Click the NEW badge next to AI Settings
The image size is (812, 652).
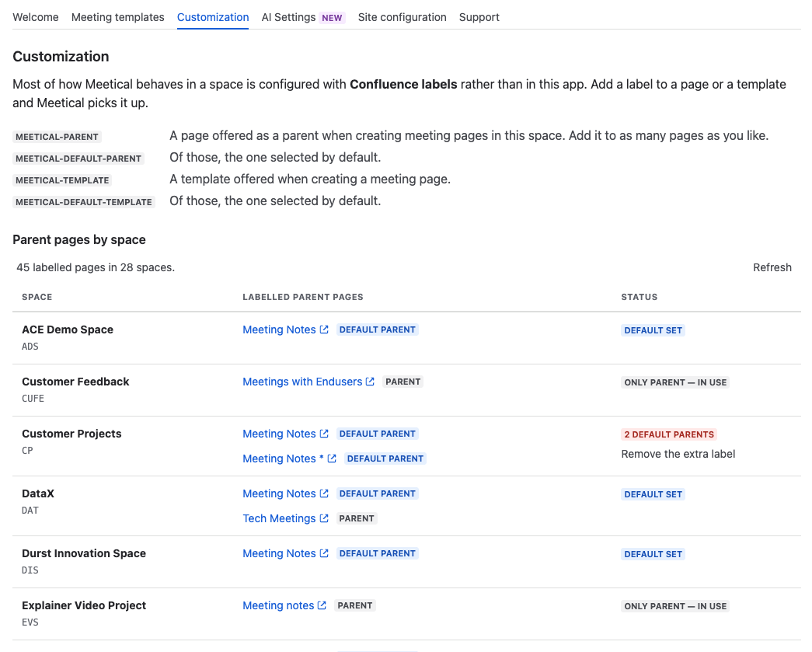point(332,18)
